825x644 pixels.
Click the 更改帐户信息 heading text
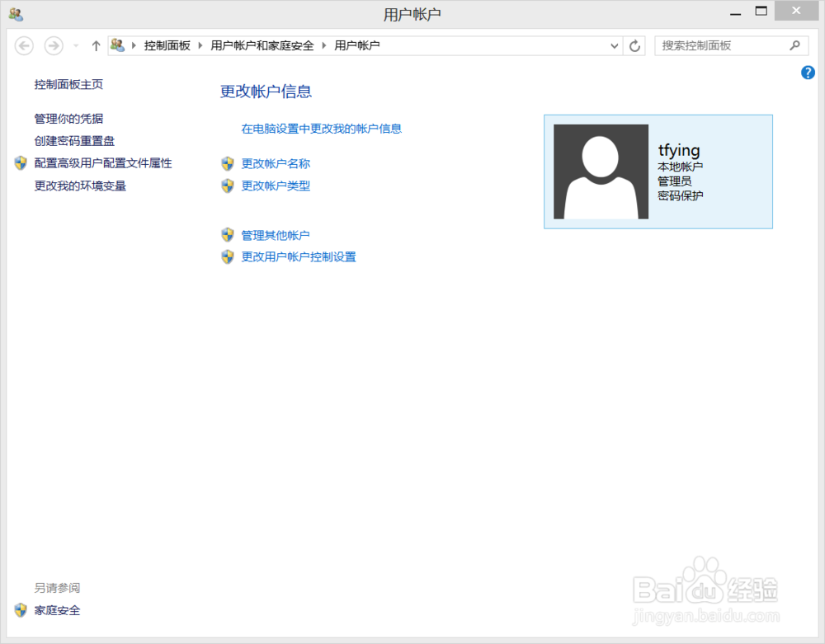(266, 92)
